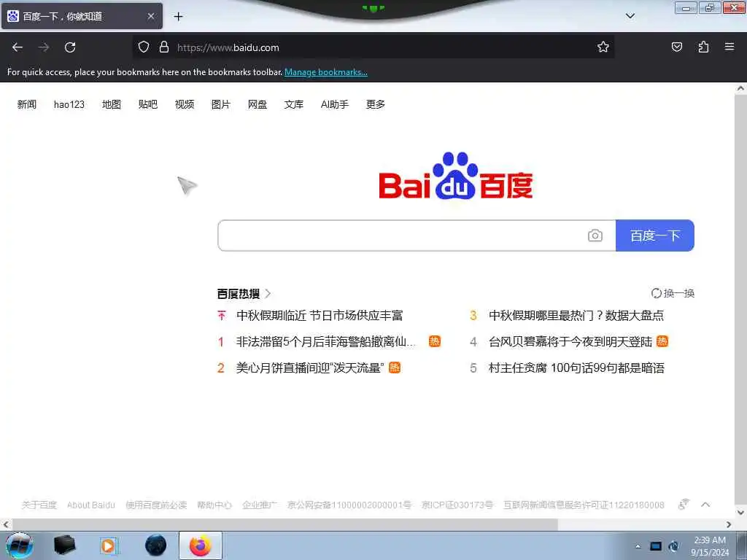Open 企业推广 footer link
This screenshot has height=560, width=747.
coord(259,505)
